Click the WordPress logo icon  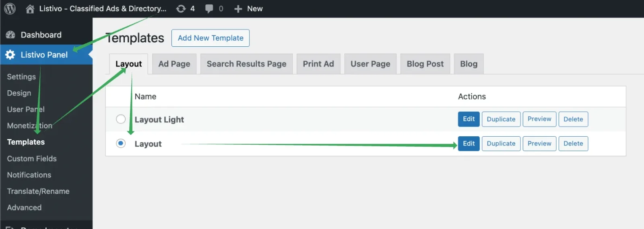coord(10,8)
